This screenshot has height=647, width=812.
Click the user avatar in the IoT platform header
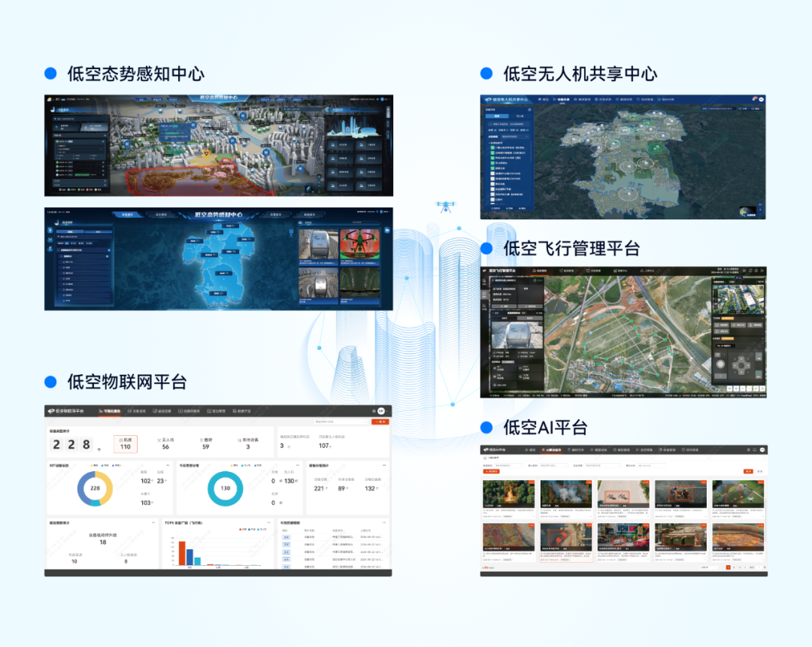point(381,411)
